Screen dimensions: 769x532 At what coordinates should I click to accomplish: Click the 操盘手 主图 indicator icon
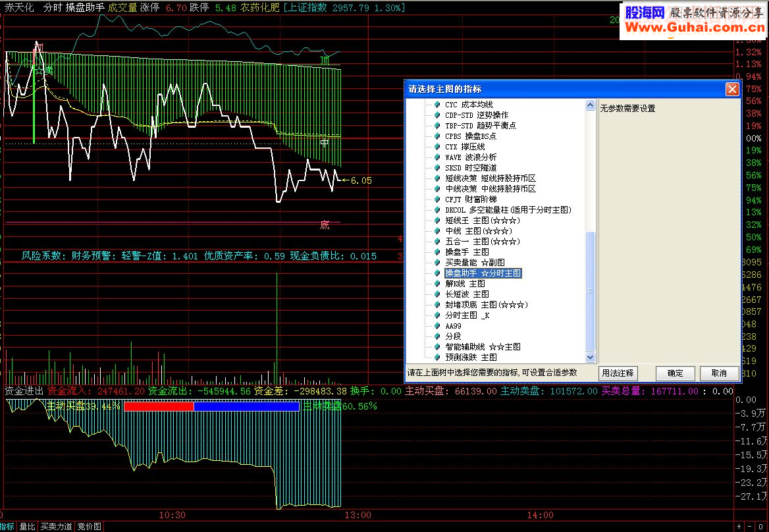point(437,252)
